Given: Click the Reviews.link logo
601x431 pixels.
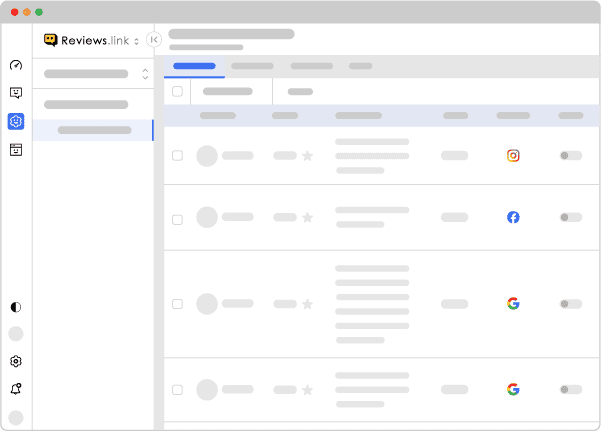Looking at the screenshot, I should pos(87,40).
